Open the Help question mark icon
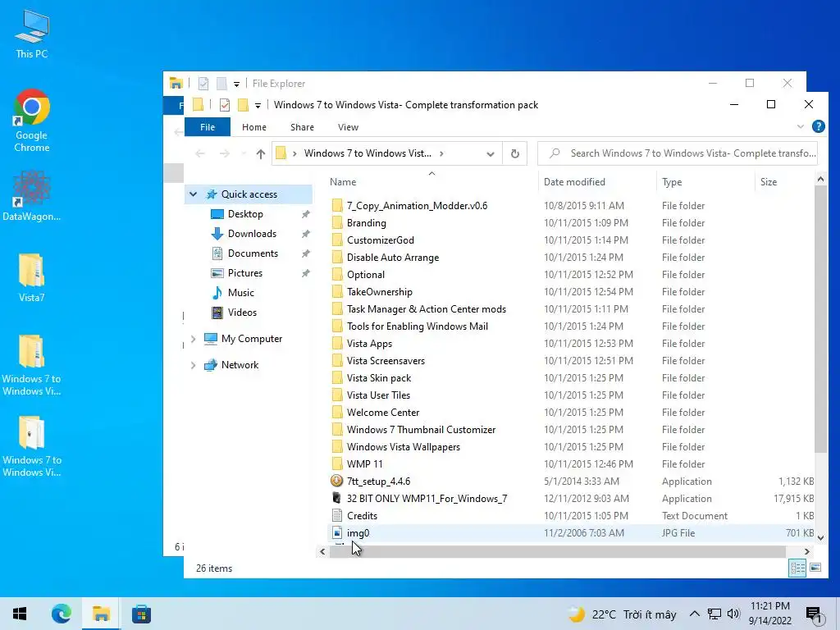This screenshot has width=840, height=630. click(x=818, y=126)
